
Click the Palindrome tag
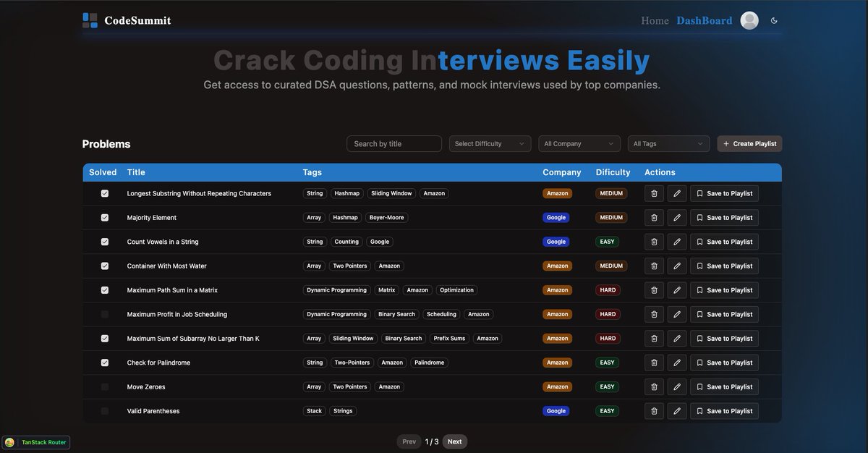click(x=429, y=363)
